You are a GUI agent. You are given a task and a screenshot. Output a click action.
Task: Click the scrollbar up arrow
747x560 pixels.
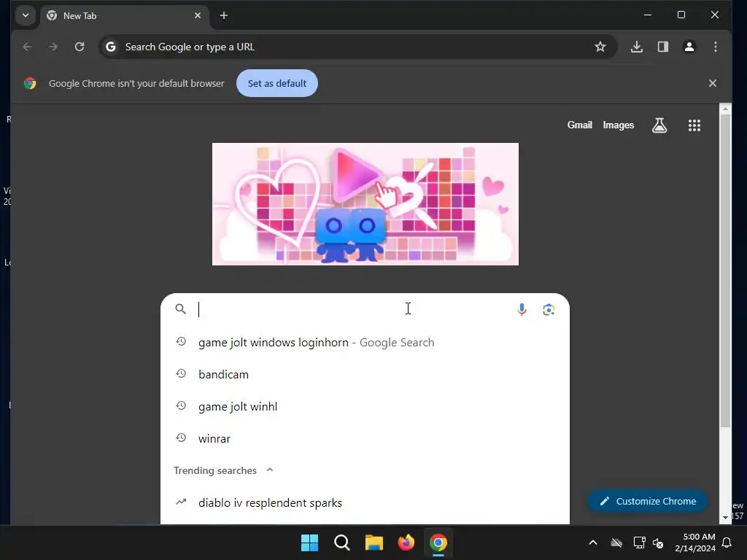click(x=725, y=109)
